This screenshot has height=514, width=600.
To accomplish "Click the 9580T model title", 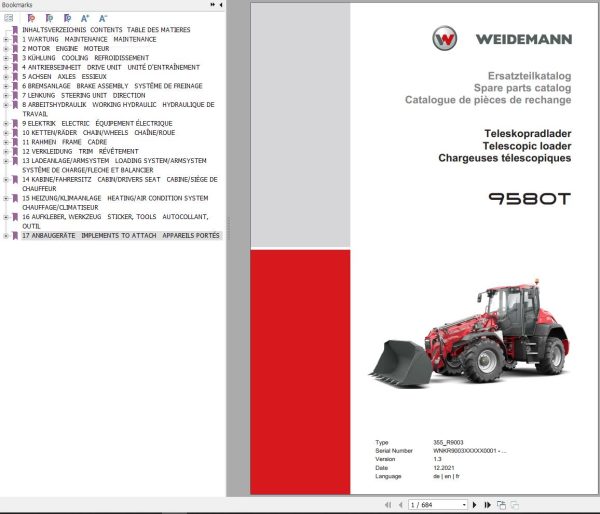I will pyautogui.click(x=530, y=199).
